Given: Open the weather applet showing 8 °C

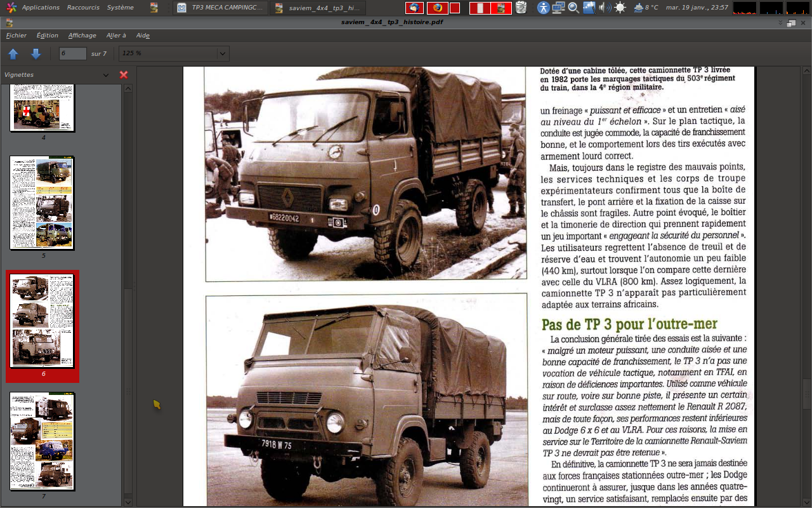Looking at the screenshot, I should click(x=646, y=8).
